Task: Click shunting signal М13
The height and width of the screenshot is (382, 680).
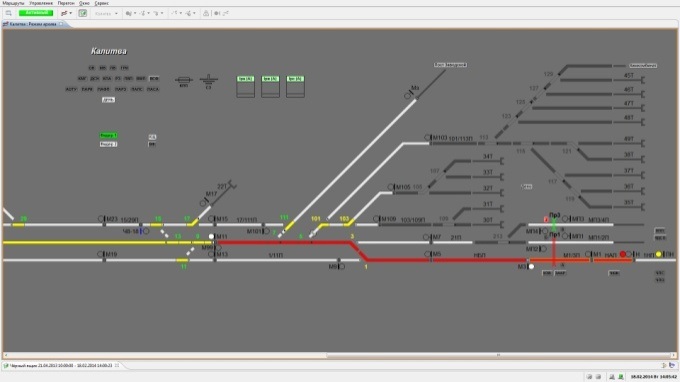Action: coord(211,254)
